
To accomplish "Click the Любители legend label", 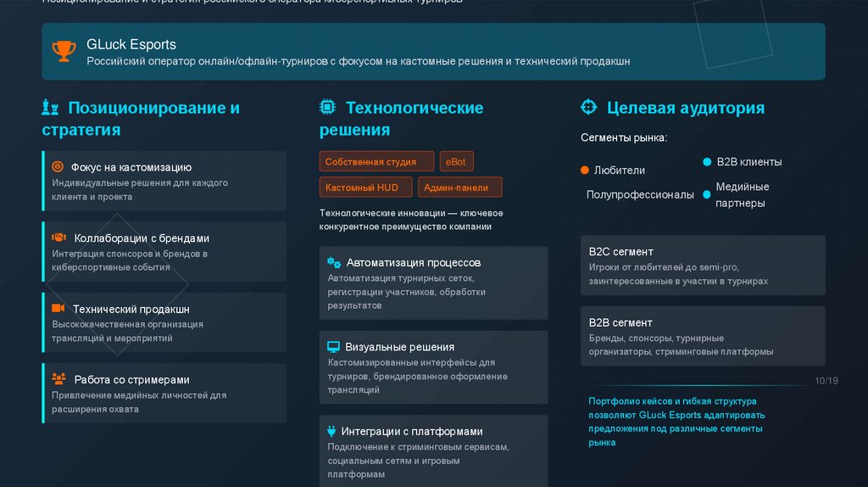I will click(620, 170).
